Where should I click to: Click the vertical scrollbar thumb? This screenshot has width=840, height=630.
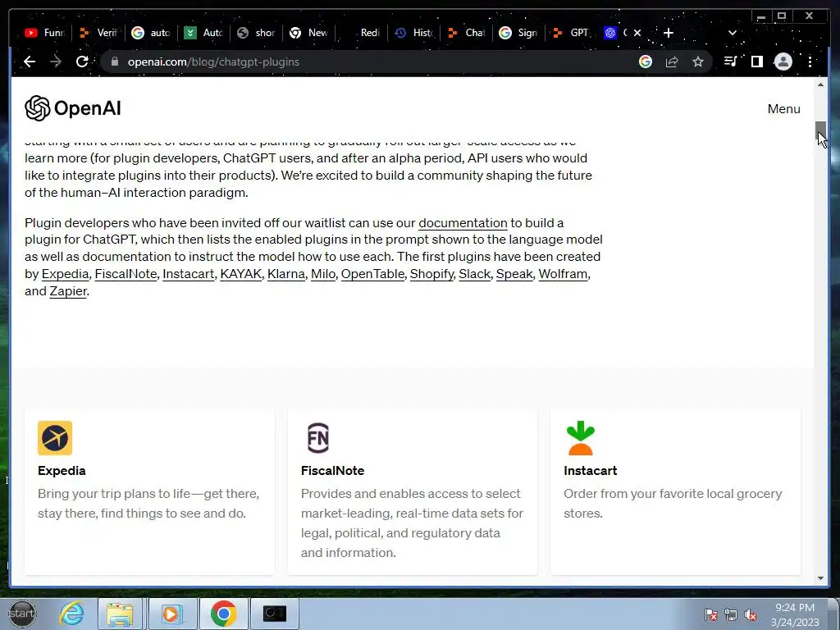point(820,130)
